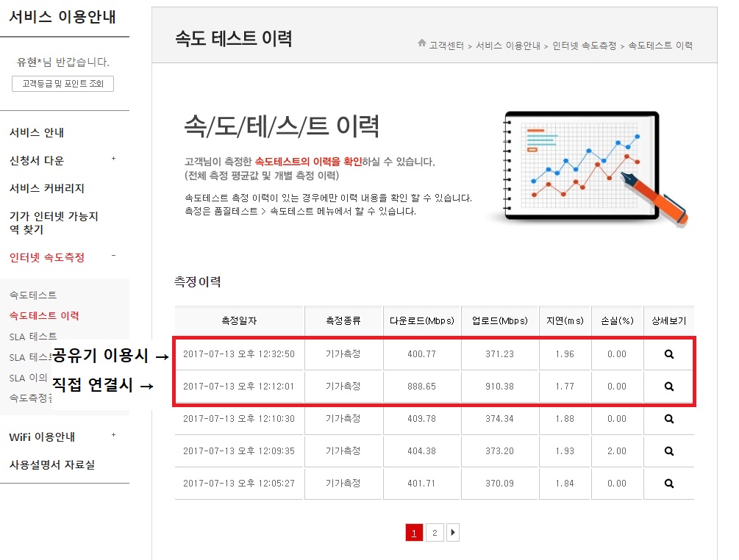739x560 pixels.
Task: Click 고객센터 breadcrumb link
Action: (446, 46)
